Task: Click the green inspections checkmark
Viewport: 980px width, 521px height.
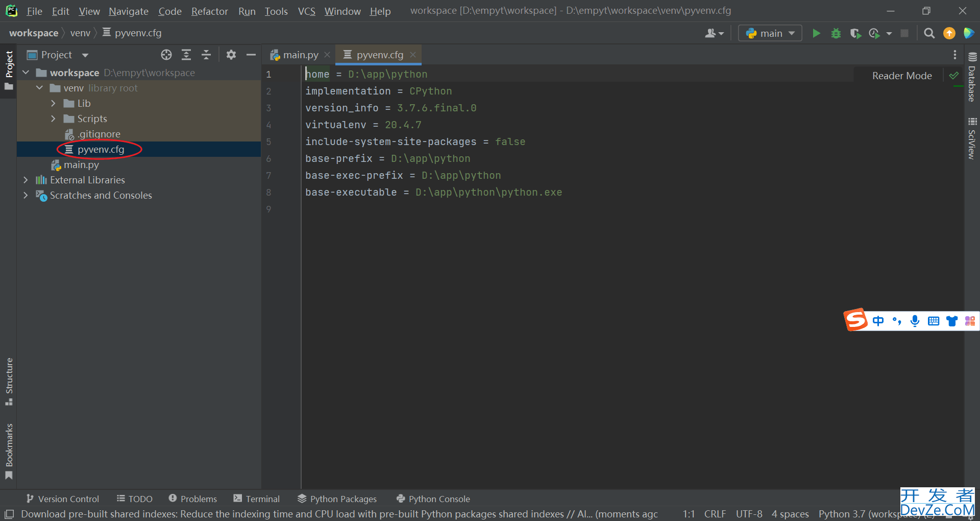Action: tap(953, 76)
